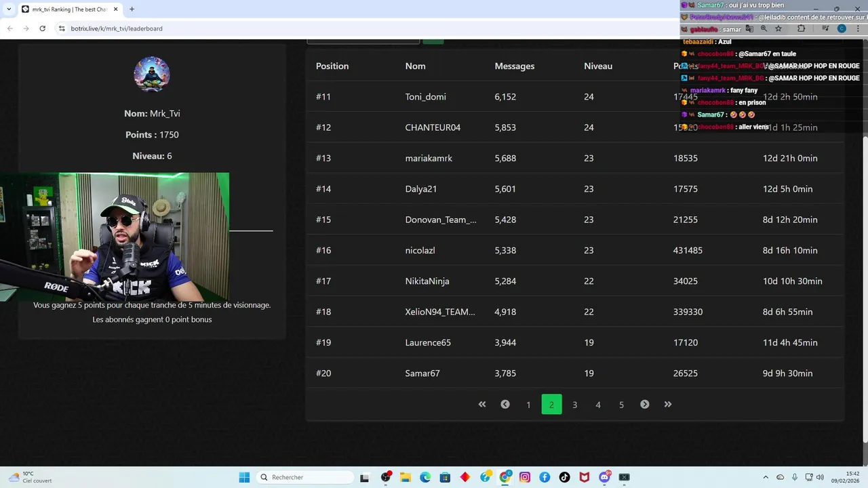Viewport: 868px width, 488px height.
Task: Click the taskbar Rechercher search box
Action: coord(304,477)
